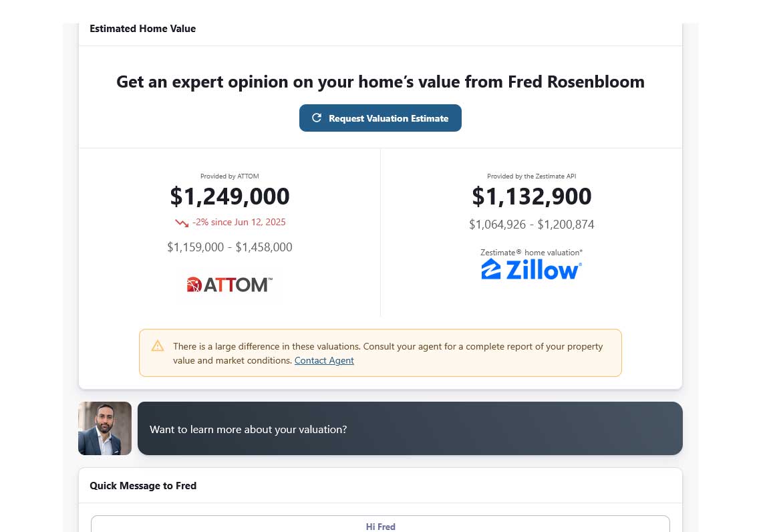Click the -2% since Jun 12, 2025 change indicator
This screenshot has width=767, height=532.
(x=239, y=222)
